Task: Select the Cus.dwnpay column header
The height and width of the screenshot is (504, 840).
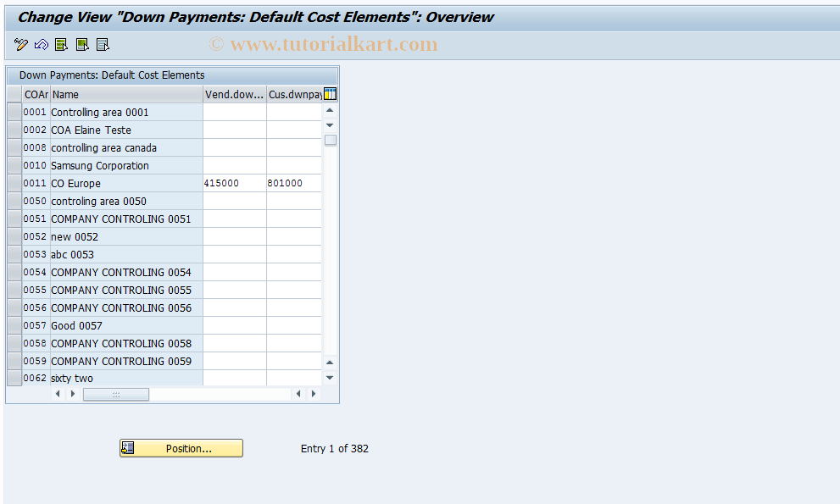Action: click(x=292, y=94)
